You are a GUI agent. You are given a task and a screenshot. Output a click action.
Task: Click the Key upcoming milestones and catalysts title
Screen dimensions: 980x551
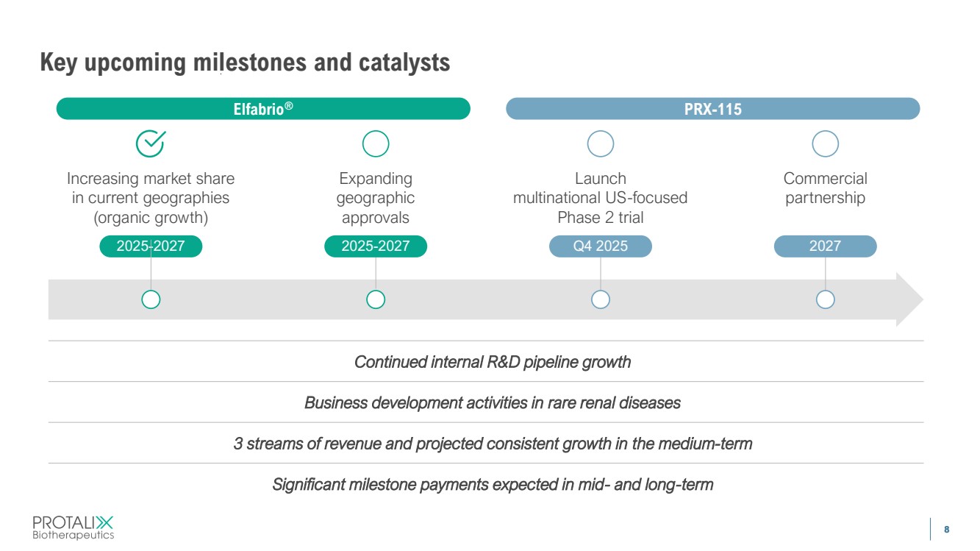click(245, 63)
